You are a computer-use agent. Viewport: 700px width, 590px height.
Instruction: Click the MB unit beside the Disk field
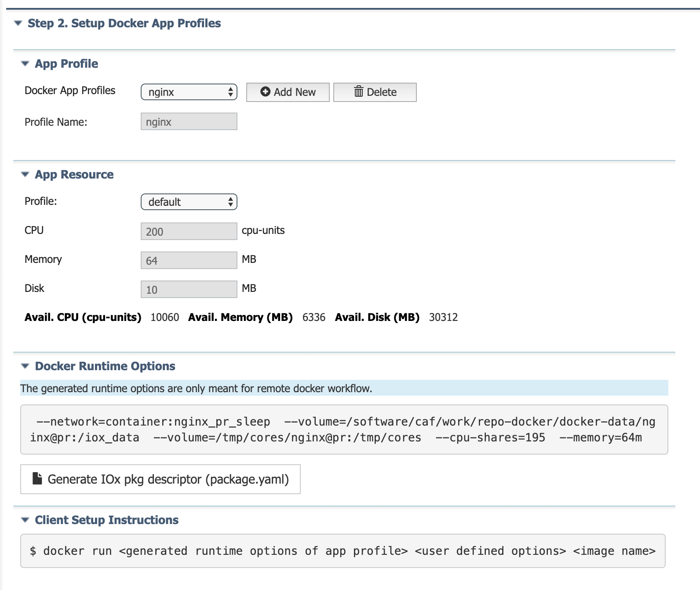tap(249, 288)
